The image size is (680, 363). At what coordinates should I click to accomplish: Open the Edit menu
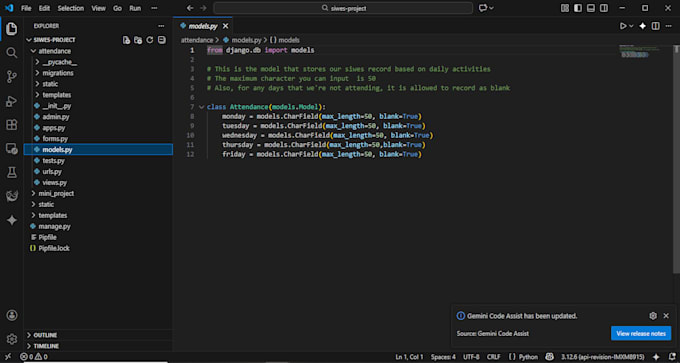click(x=44, y=8)
